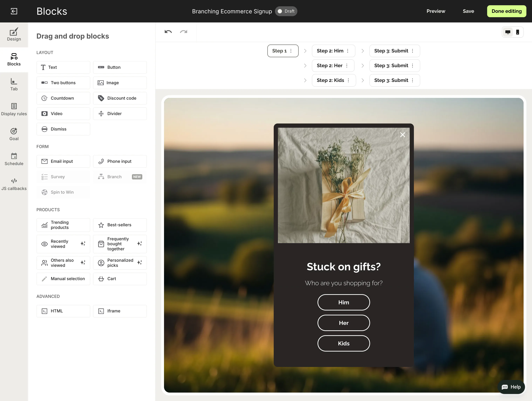The height and width of the screenshot is (401, 532).
Task: Open Step 2: Kids options menu
Action: [x=348, y=80]
